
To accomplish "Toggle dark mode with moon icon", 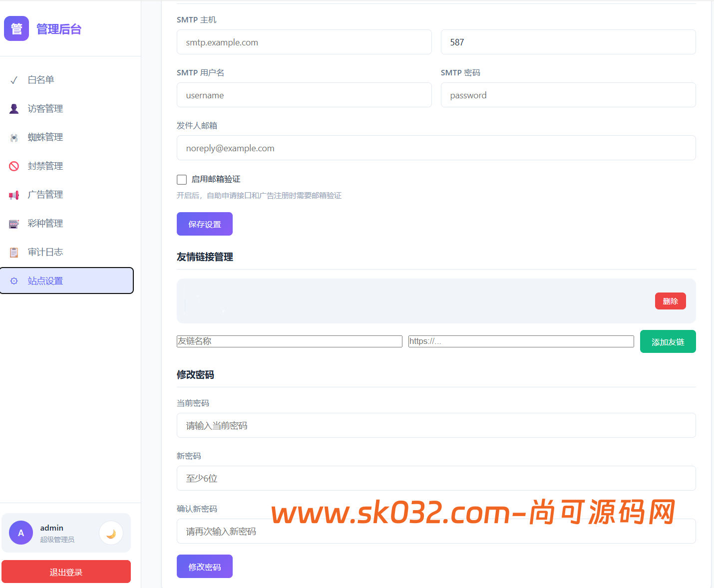I will [111, 533].
